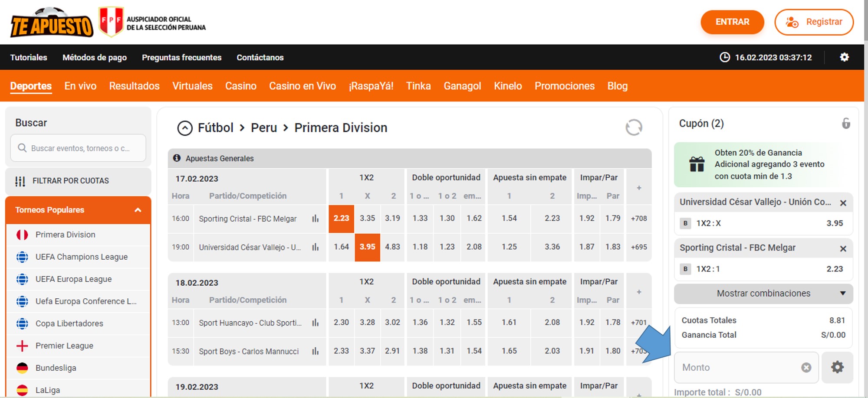Remove Universidad César Vallejo bet from coupon
The width and height of the screenshot is (868, 398).
point(843,203)
